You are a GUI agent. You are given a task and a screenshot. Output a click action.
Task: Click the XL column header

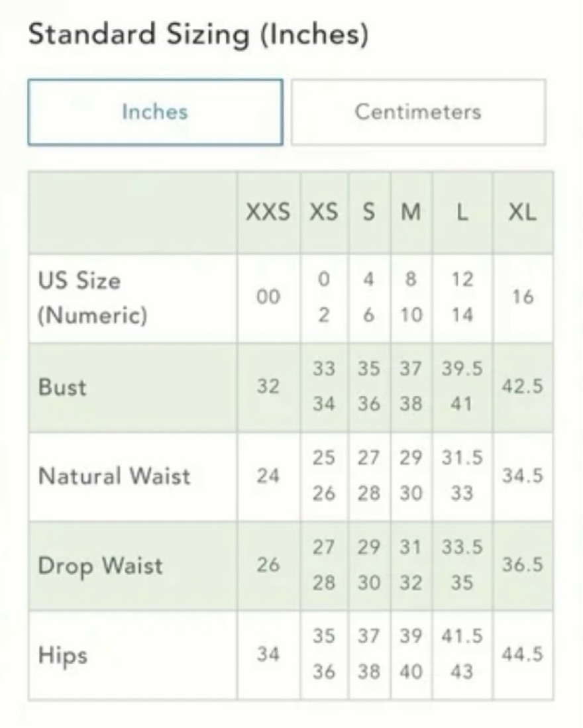point(523,213)
